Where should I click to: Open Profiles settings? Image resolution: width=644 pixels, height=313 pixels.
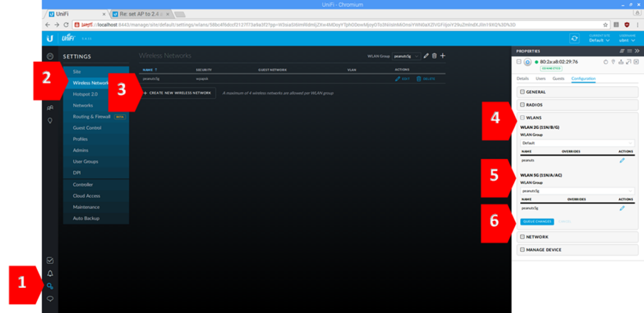point(96,139)
